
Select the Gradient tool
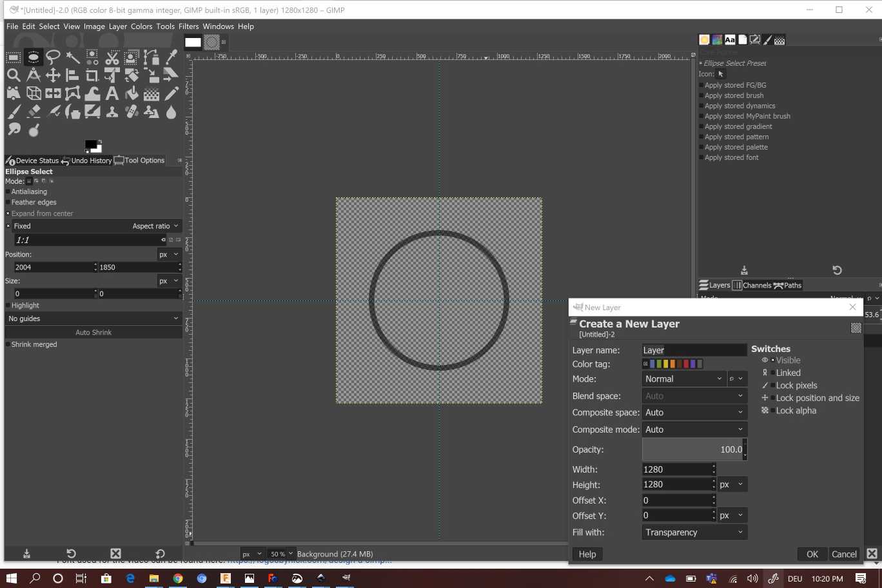tap(152, 93)
